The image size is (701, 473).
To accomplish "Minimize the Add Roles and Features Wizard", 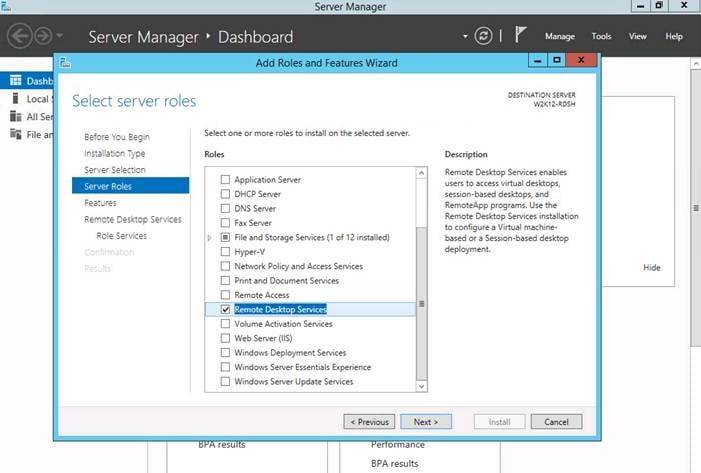I will (538, 59).
